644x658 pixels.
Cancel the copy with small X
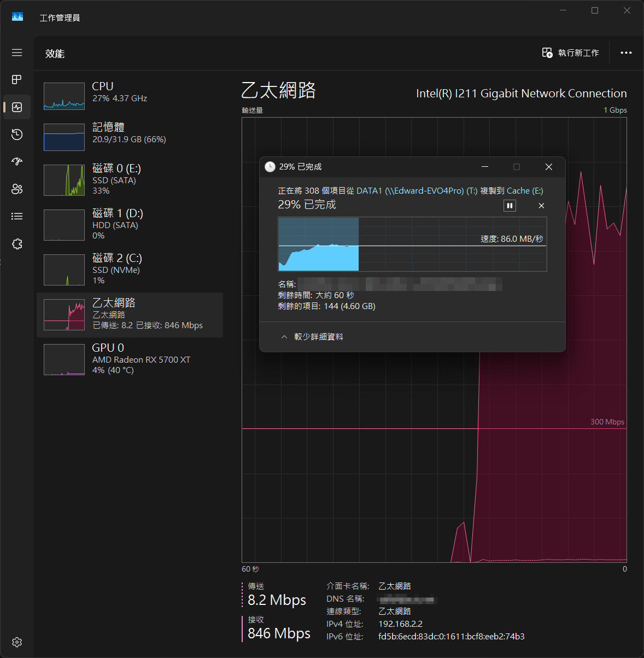tap(541, 206)
